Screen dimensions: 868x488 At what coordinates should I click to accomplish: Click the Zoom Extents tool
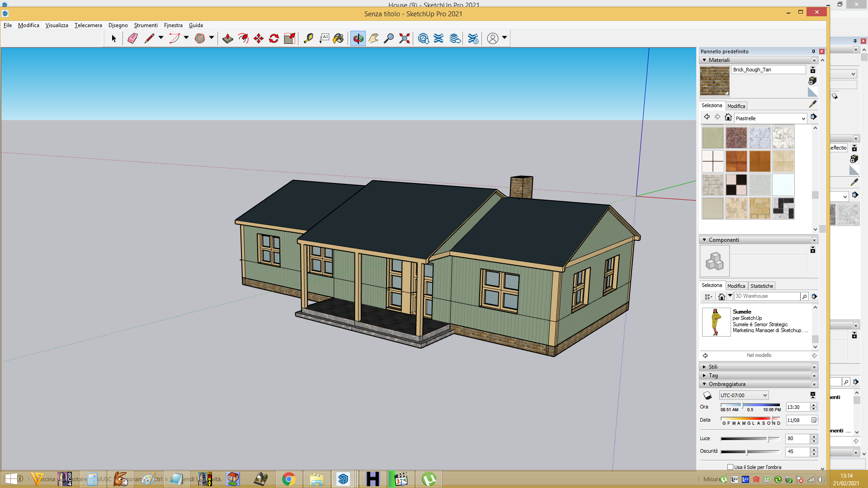click(405, 38)
